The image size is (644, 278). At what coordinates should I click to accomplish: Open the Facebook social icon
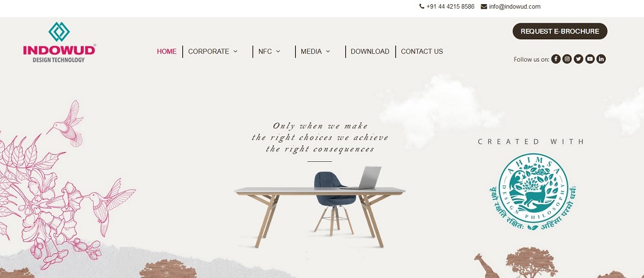point(556,59)
